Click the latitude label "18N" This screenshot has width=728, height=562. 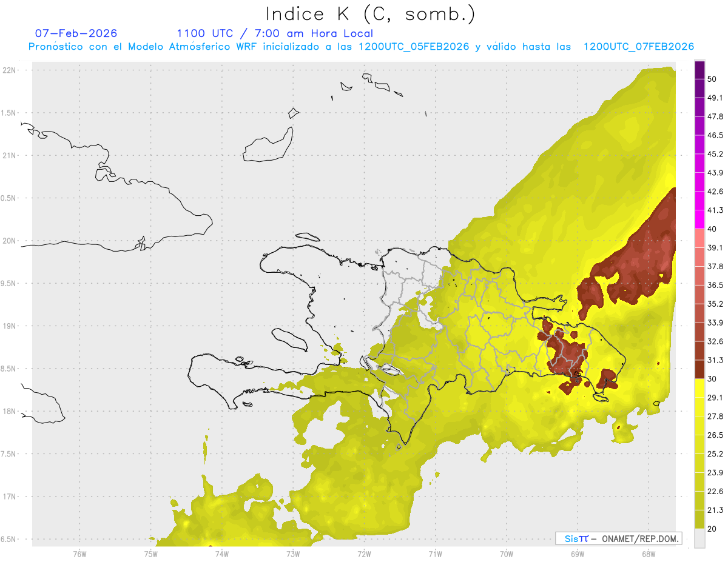(10, 411)
